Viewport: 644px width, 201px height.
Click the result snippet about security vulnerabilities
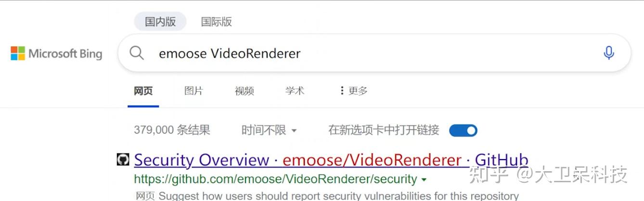pos(327,196)
